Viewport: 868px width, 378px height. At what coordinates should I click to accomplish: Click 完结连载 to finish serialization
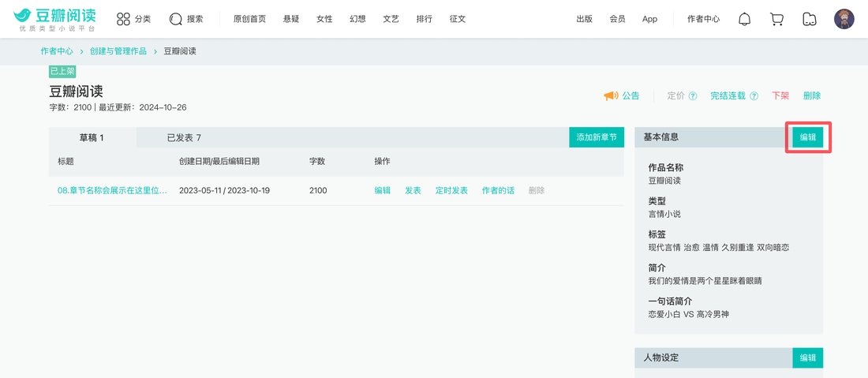(728, 95)
